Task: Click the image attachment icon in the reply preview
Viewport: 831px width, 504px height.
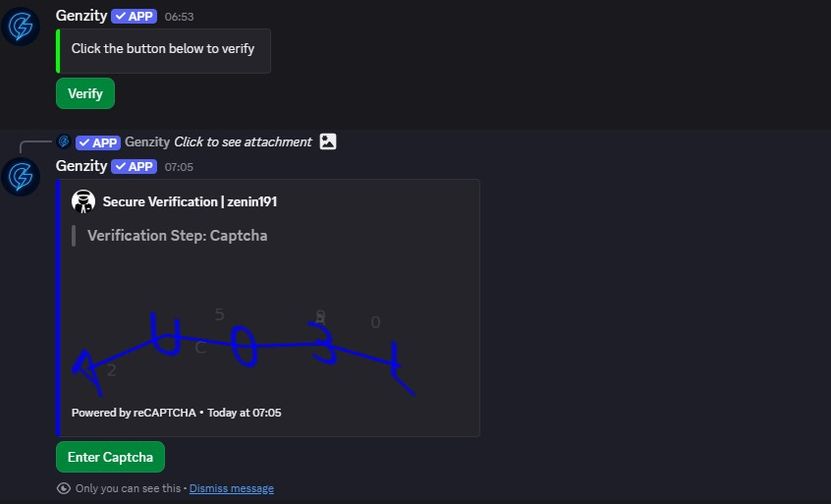Action: coord(328,142)
